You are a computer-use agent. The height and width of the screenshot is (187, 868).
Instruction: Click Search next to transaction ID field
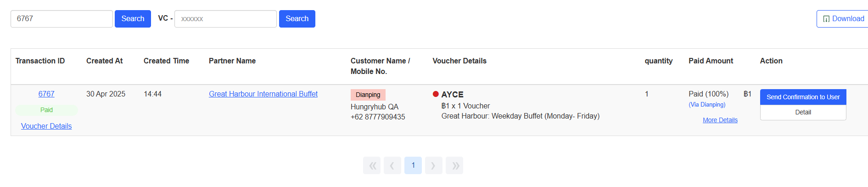coord(133,19)
